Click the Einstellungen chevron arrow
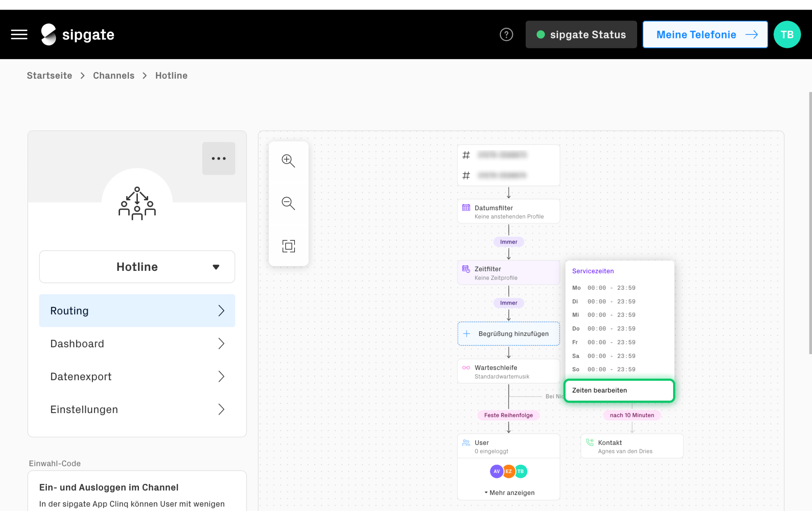 click(221, 409)
